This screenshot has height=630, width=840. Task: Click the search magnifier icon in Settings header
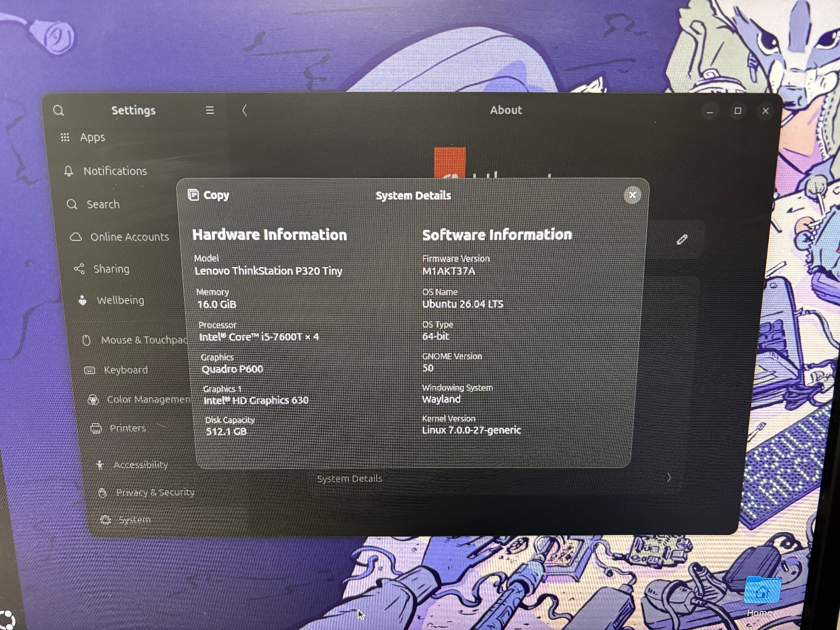pyautogui.click(x=58, y=110)
